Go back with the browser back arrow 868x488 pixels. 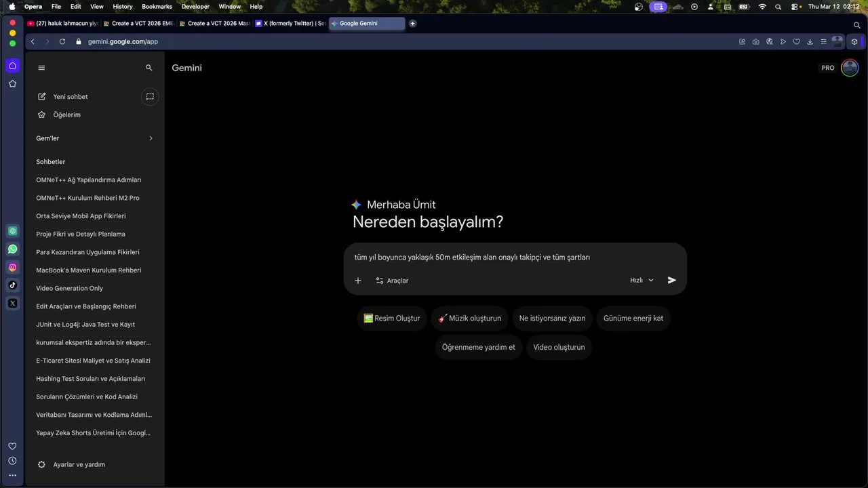(x=33, y=41)
